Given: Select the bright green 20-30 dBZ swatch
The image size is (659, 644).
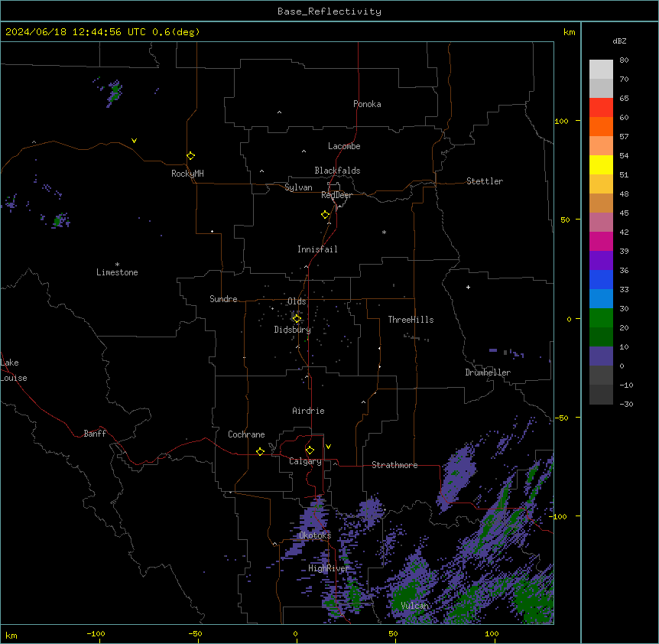Looking at the screenshot, I should click(601, 318).
